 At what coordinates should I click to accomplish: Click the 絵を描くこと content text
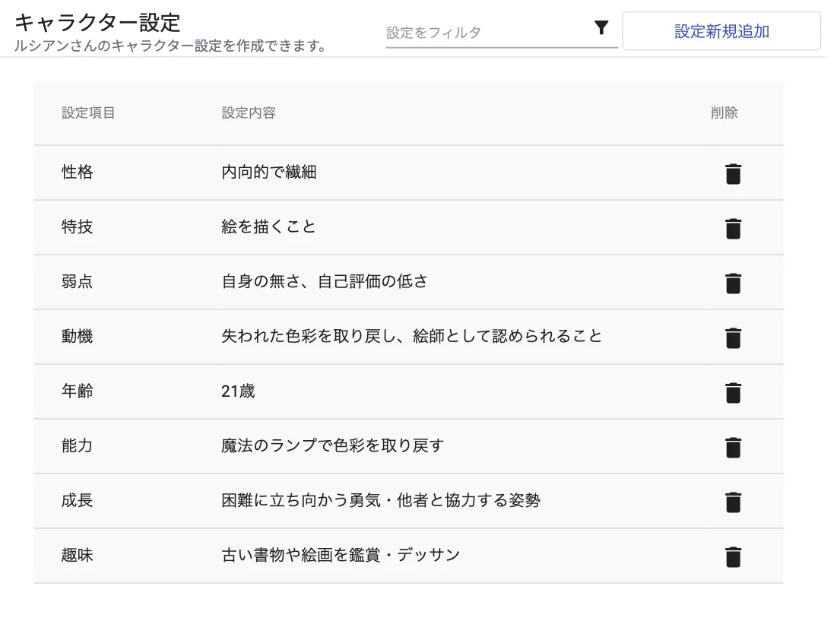268,227
